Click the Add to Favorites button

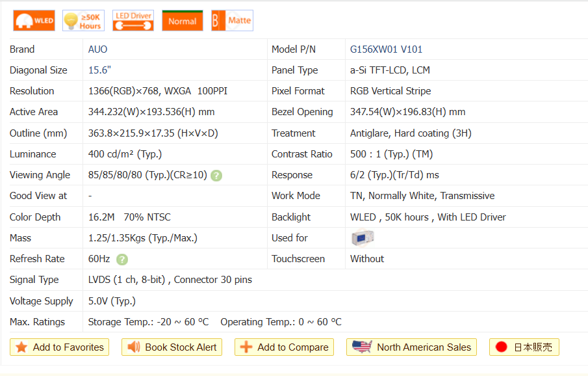pos(60,347)
